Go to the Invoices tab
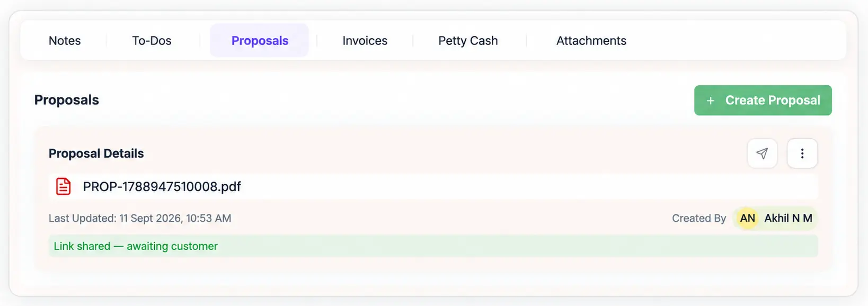 click(365, 41)
